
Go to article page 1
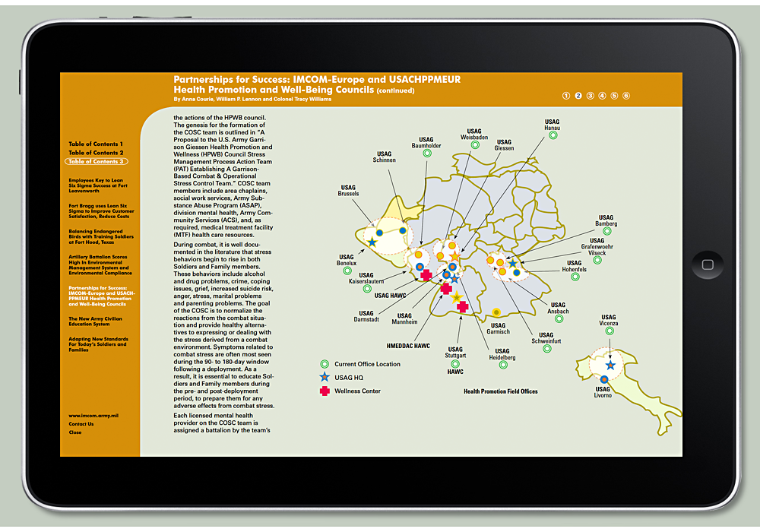coord(566,96)
